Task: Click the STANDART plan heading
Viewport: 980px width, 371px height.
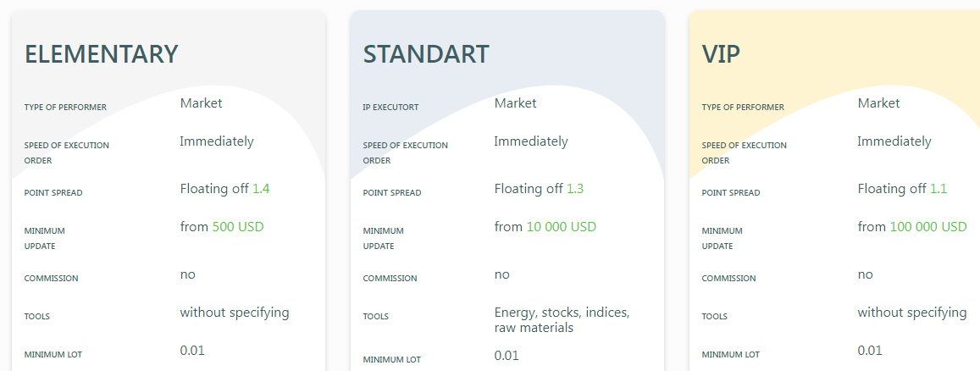Action: coord(426,54)
